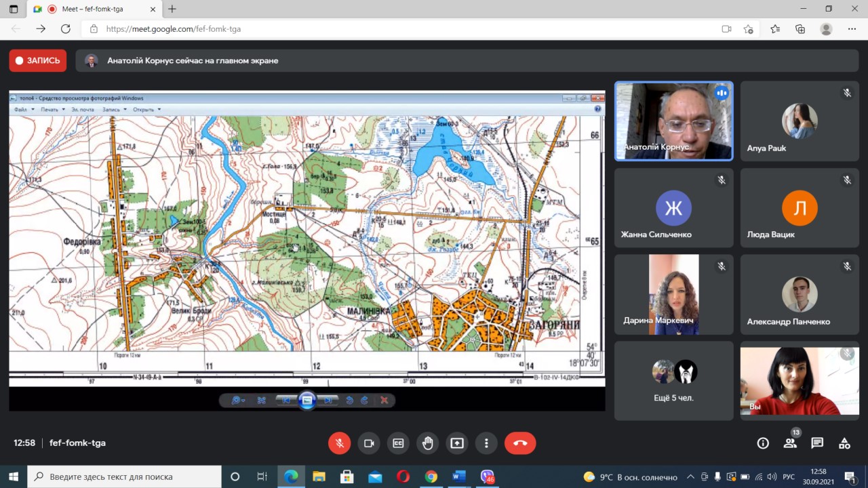The height and width of the screenshot is (488, 868).
Task: Raise hand in the meeting
Action: point(428,443)
